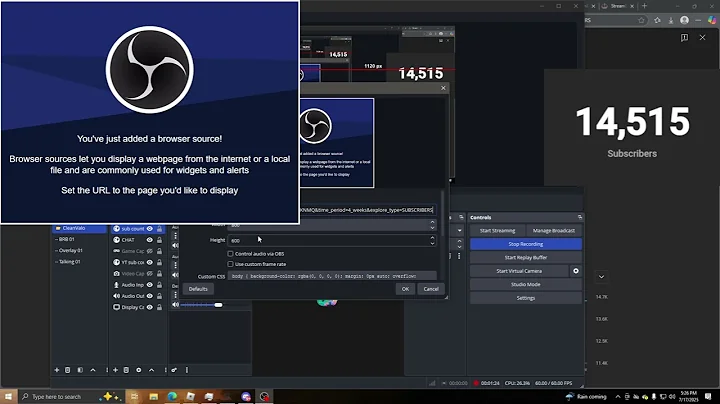Click Manage Broadcast button
The height and width of the screenshot is (404, 720).
pos(554,230)
